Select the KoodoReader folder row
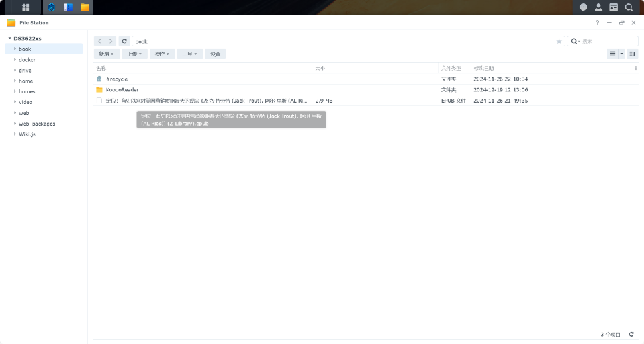Viewport: 644px width, 344px height. point(122,89)
